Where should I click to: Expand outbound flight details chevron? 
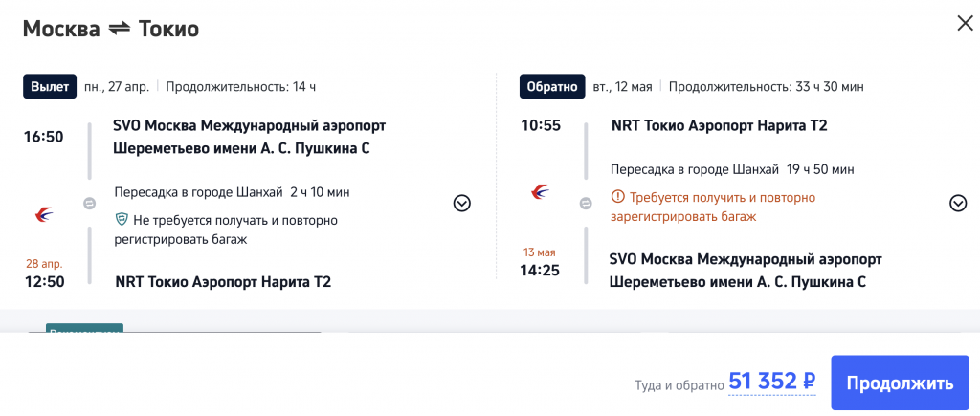pos(462,203)
